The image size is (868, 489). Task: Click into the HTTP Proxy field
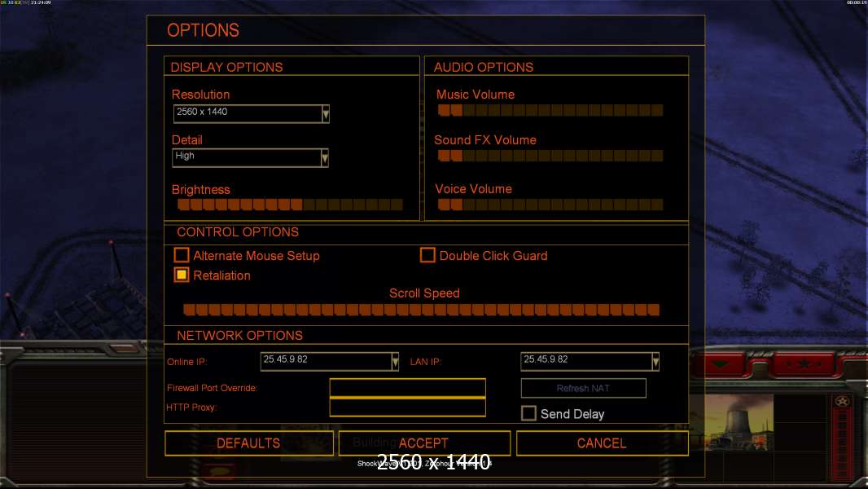[407, 407]
